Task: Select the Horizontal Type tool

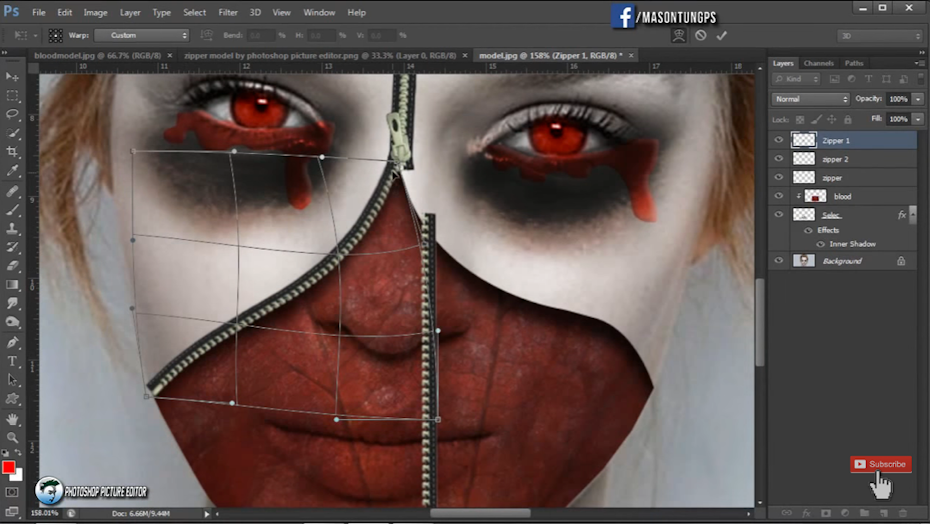Action: [12, 361]
